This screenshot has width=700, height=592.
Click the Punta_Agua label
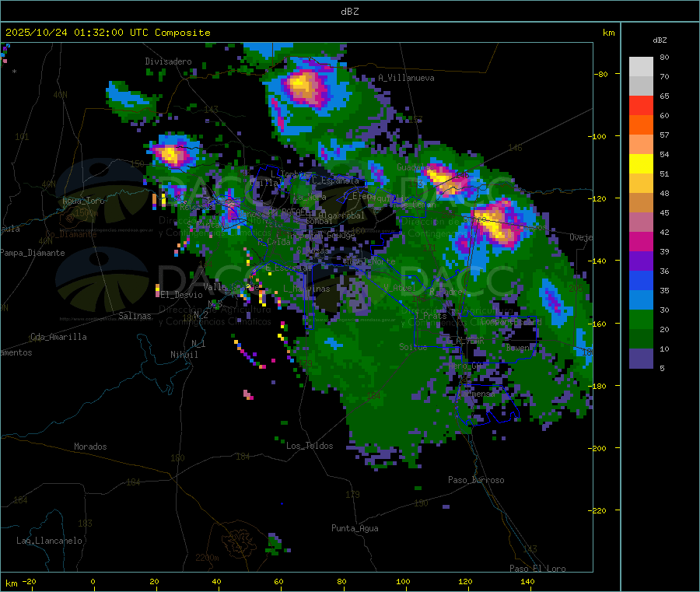[x=355, y=528]
